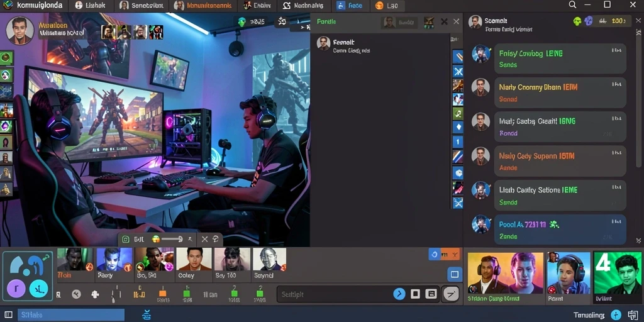Click the Tonueling label in taskbar
The width and height of the screenshot is (644, 322).
(x=589, y=315)
